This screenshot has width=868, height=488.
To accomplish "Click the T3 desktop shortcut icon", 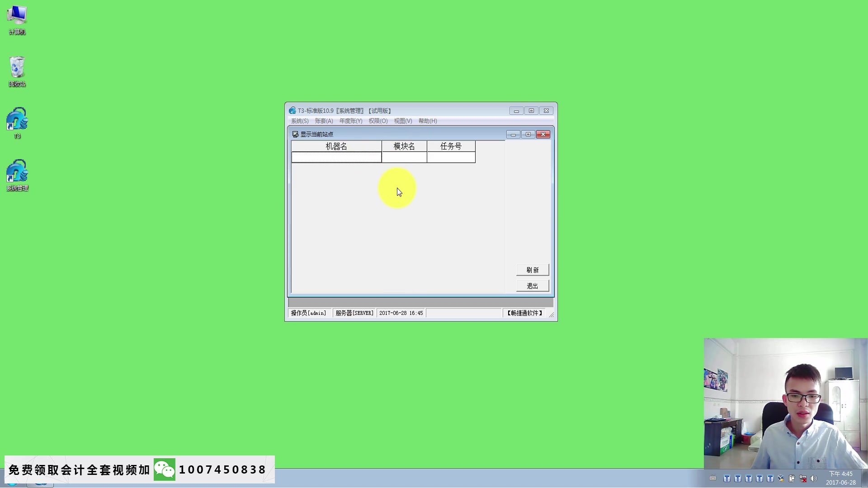I will coord(17,123).
